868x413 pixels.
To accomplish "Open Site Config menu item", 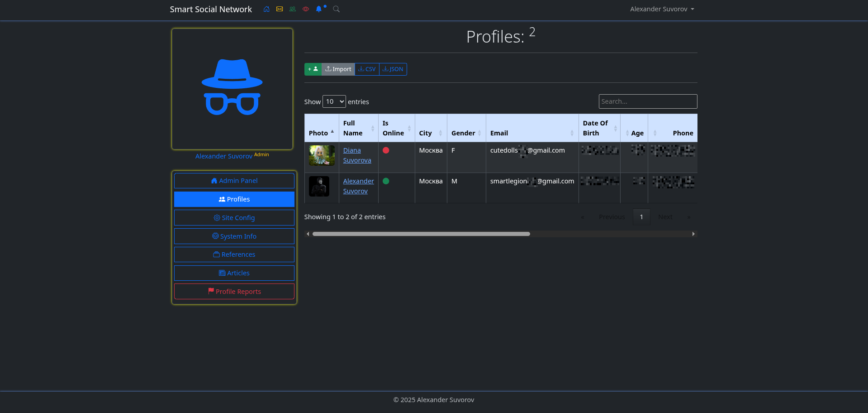I will click(x=234, y=218).
